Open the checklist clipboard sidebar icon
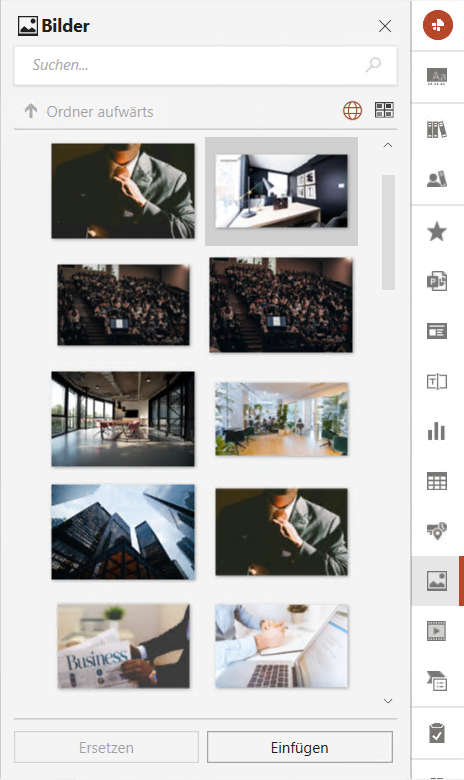 click(x=437, y=733)
